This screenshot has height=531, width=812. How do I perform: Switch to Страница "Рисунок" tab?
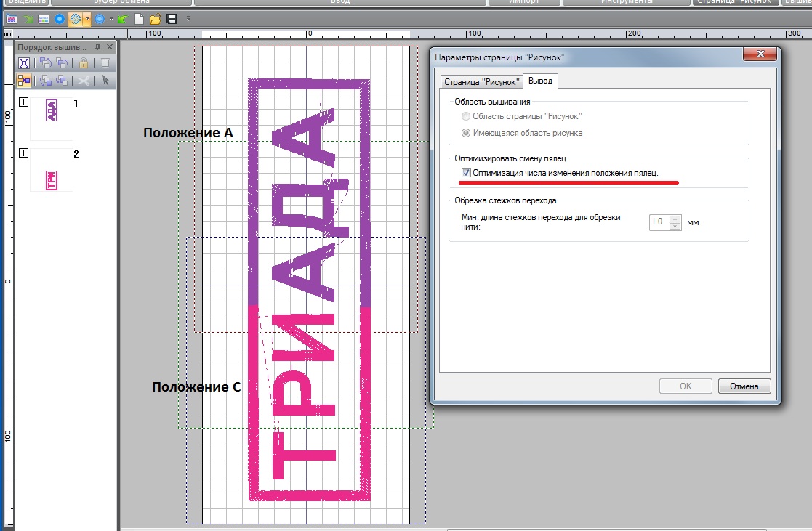tap(481, 81)
